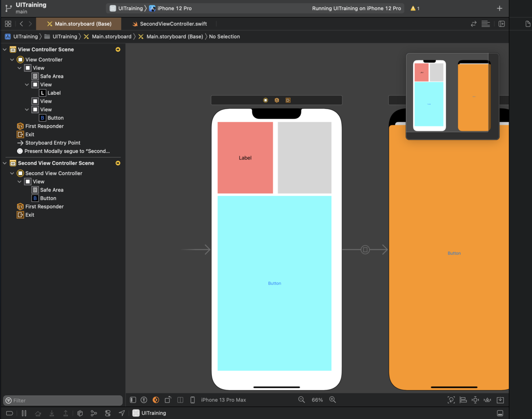Viewport: 532px width, 419px height.
Task: Click the view controller dock icon above first scene
Action: (266, 100)
